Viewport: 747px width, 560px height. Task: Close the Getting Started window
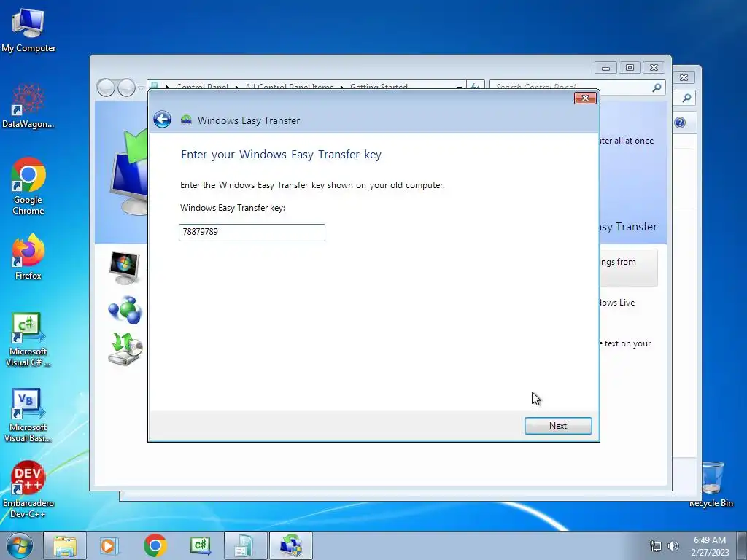tap(654, 68)
